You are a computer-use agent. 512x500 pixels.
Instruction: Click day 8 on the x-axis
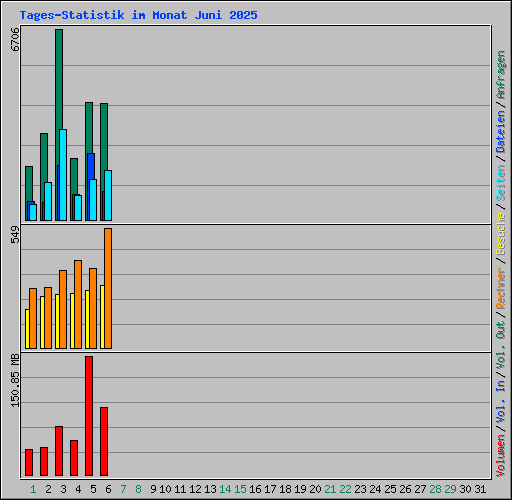(138, 489)
